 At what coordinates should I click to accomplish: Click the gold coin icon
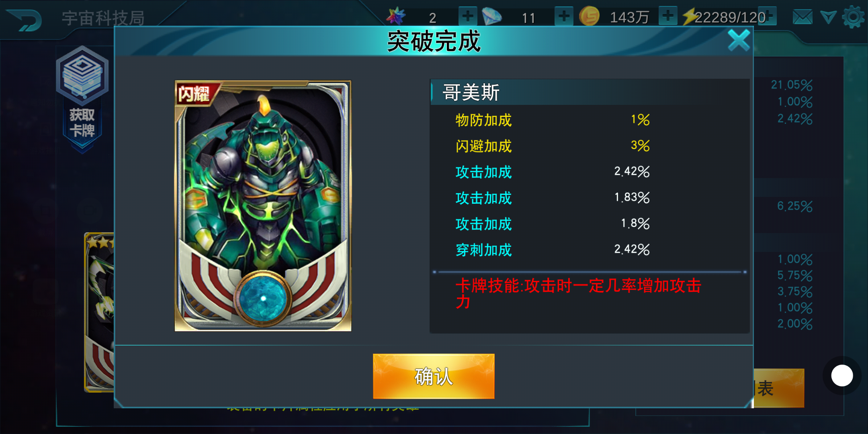[x=589, y=16]
